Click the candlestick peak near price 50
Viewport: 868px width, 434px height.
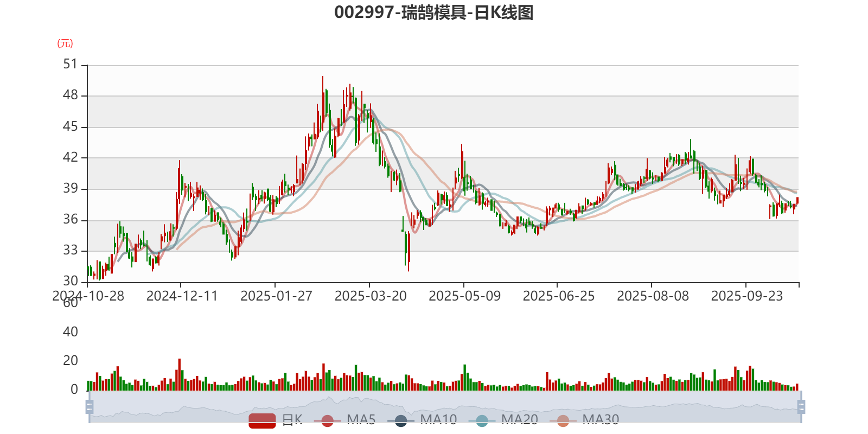[x=323, y=103]
